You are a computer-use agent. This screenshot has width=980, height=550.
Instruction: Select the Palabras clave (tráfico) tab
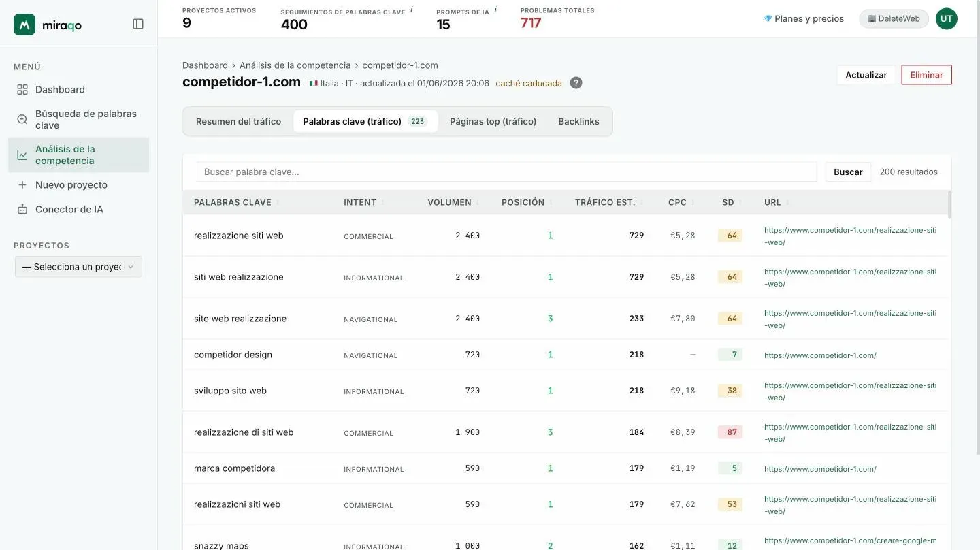365,121
